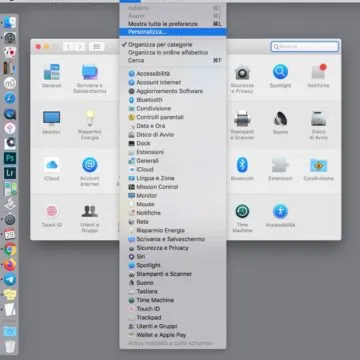Open Account Internet pane icon in window

90,165
